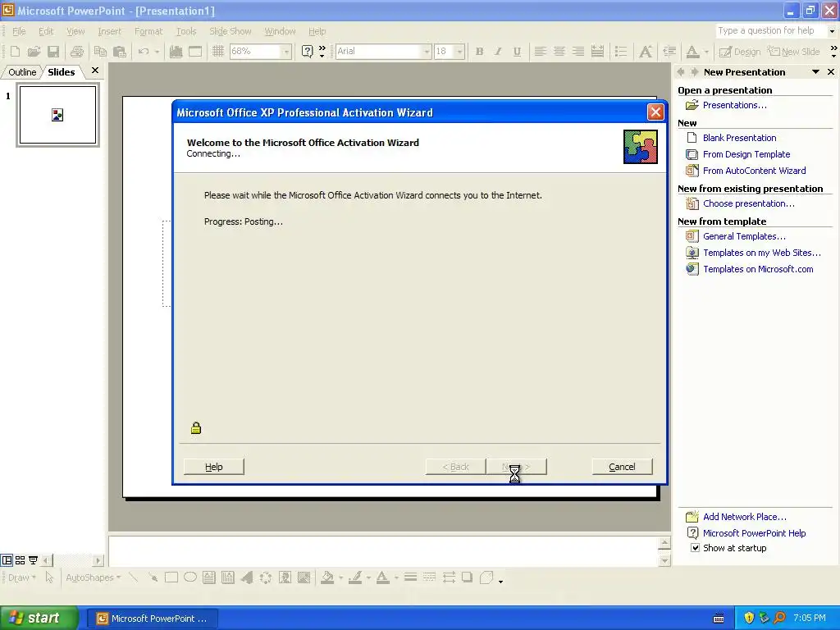Click the New Slide toolbar button
Viewport: 840px width, 630px height.
click(x=793, y=52)
